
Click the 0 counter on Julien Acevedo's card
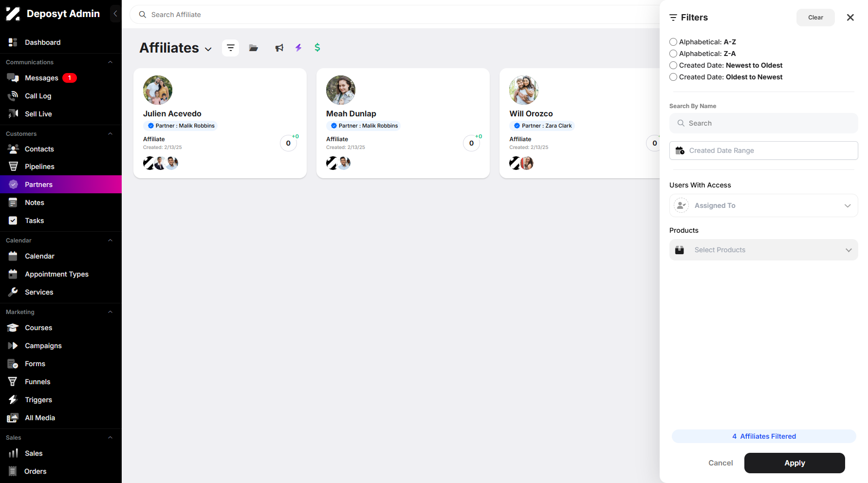click(288, 143)
